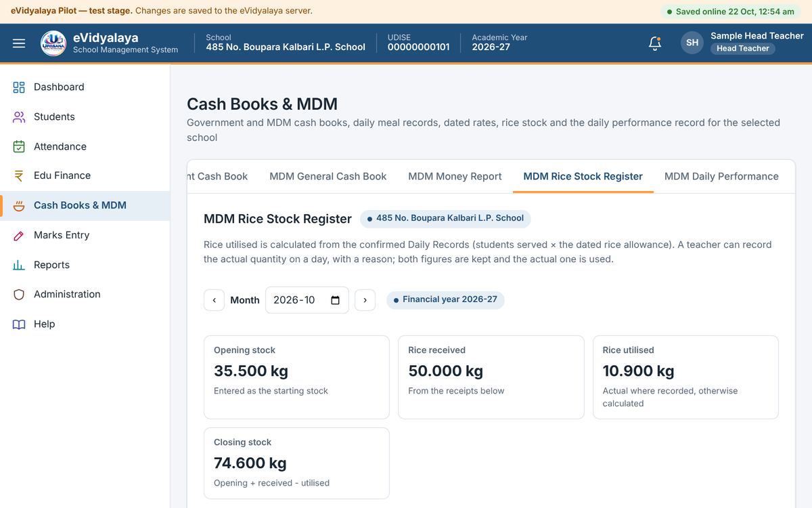Screen dimensions: 812x508
Task: Open the calendar picker in Month field
Action: coord(335,300)
